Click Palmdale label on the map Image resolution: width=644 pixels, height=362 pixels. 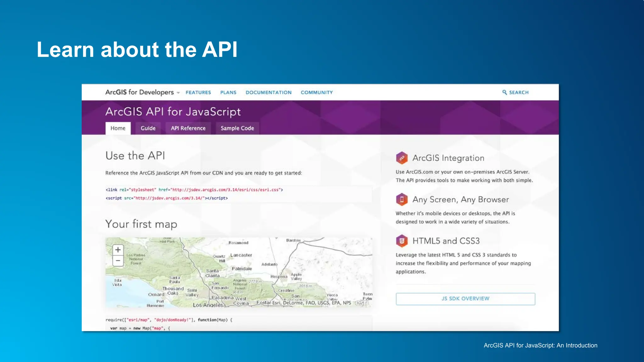[x=242, y=269]
